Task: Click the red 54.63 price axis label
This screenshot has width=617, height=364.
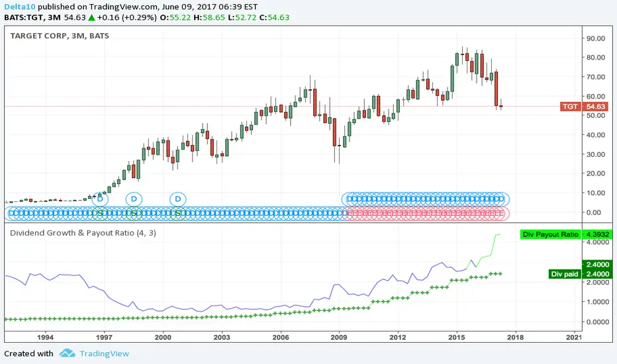Action: (x=595, y=107)
